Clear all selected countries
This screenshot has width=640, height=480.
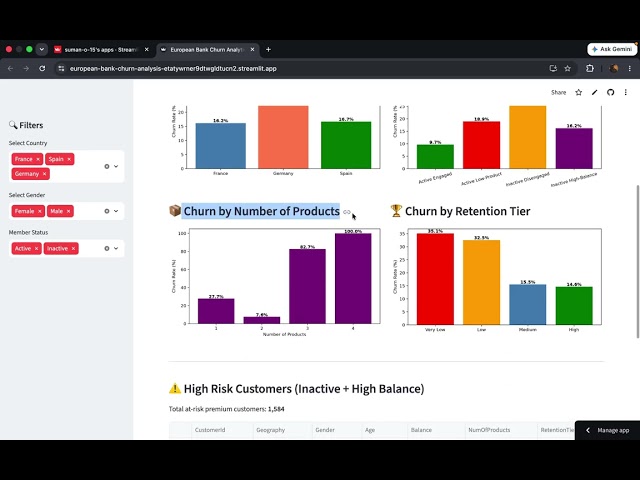(x=107, y=167)
